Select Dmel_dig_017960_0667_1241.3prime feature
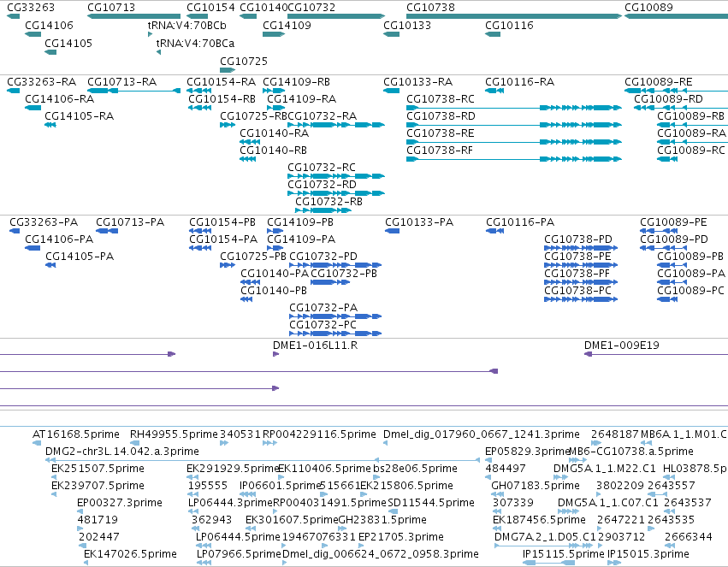 482,434
